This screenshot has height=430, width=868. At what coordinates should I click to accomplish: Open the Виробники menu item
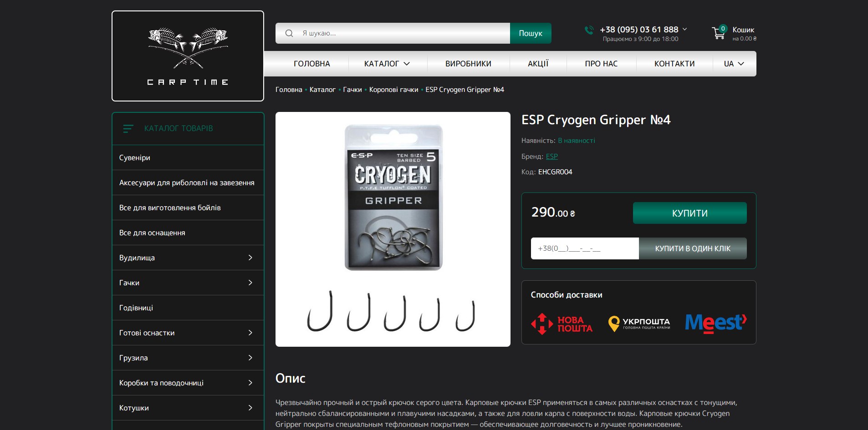pos(468,64)
